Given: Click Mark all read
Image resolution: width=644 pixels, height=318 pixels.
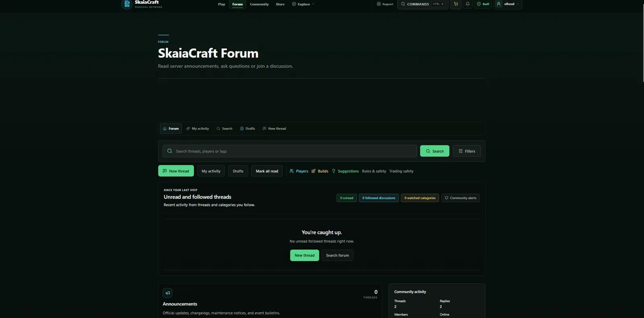Looking at the screenshot, I should 267,171.
